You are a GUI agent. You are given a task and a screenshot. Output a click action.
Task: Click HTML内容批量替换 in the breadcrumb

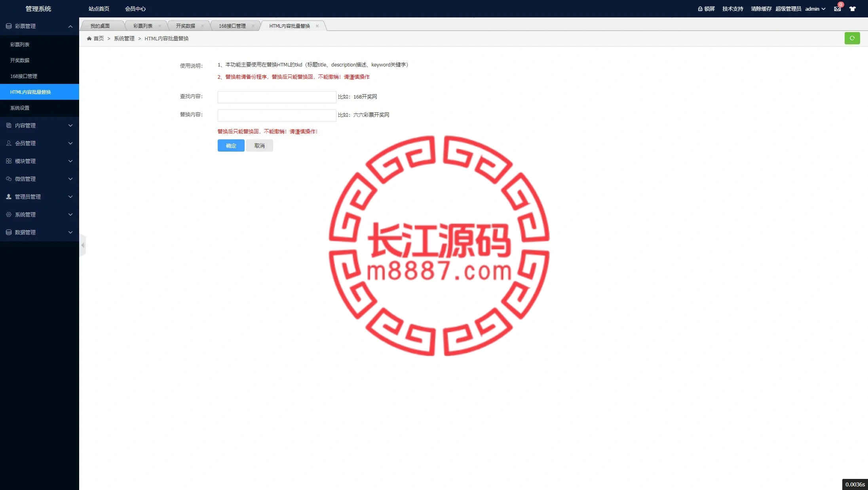point(167,38)
